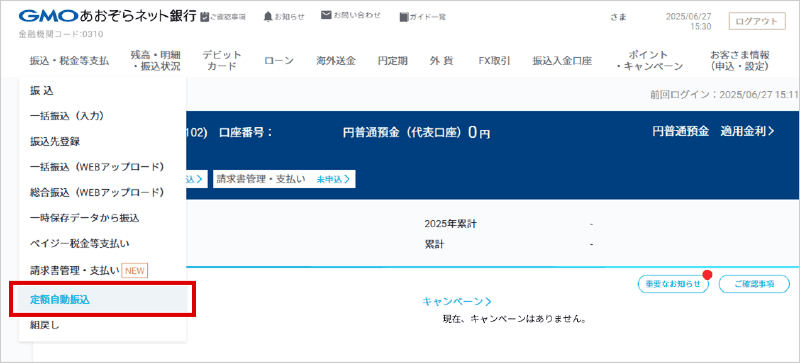This screenshot has height=363, width=800.
Task: Open デビットカード menu
Action: tap(222, 61)
